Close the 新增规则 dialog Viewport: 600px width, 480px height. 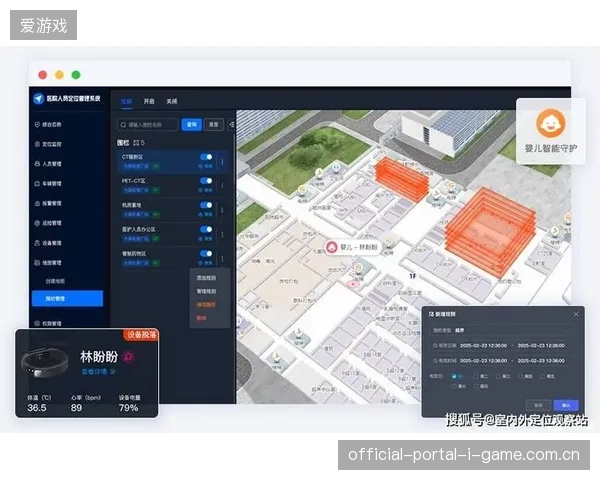[x=576, y=314]
